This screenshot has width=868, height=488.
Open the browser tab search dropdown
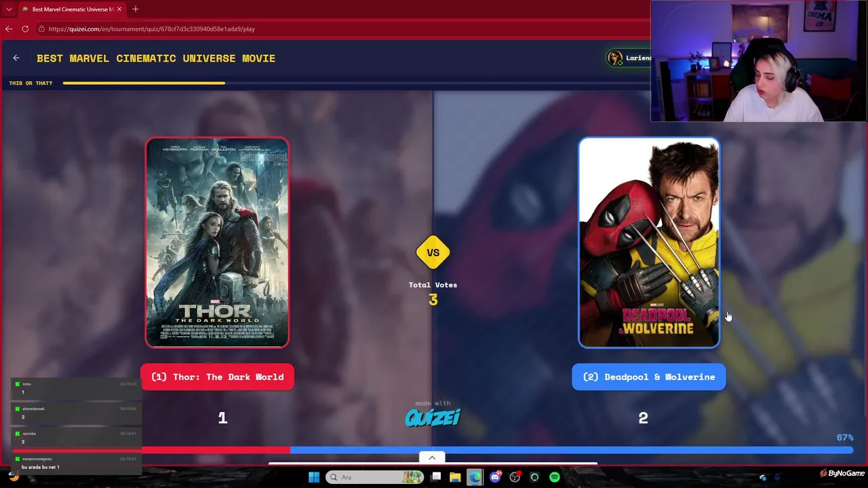(9, 9)
